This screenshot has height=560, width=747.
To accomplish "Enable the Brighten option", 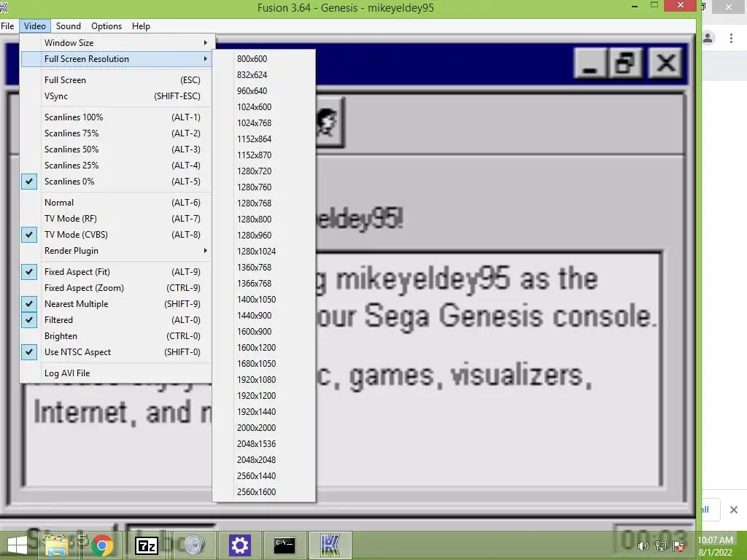I will tap(116, 336).
